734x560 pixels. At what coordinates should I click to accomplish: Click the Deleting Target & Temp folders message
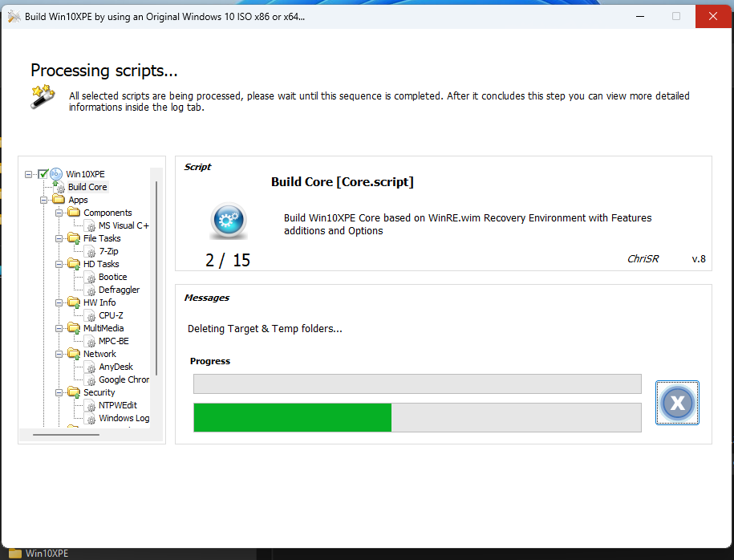click(265, 329)
